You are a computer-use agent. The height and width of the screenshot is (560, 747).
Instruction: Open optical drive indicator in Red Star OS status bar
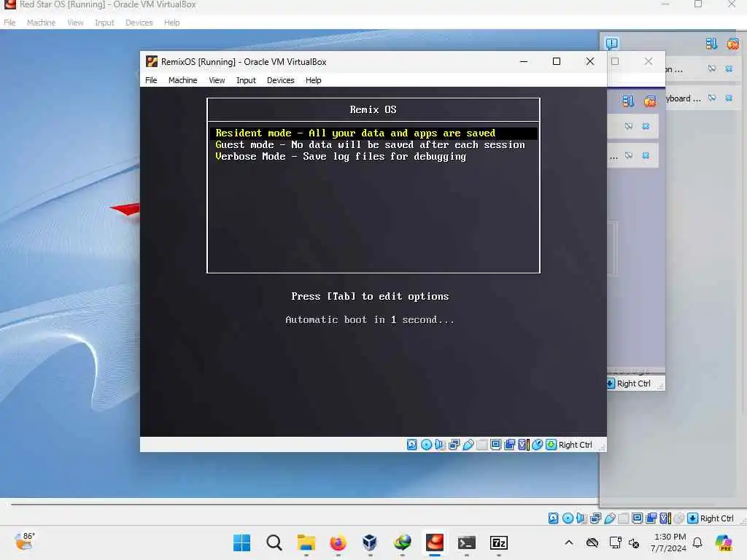coord(568,518)
